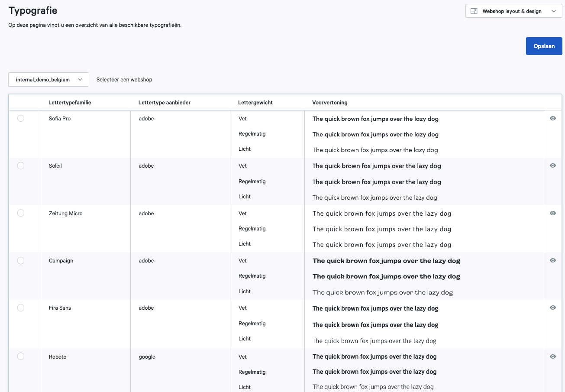Click the Opslaan save button
Image resolution: width=565 pixels, height=392 pixels.
(544, 46)
